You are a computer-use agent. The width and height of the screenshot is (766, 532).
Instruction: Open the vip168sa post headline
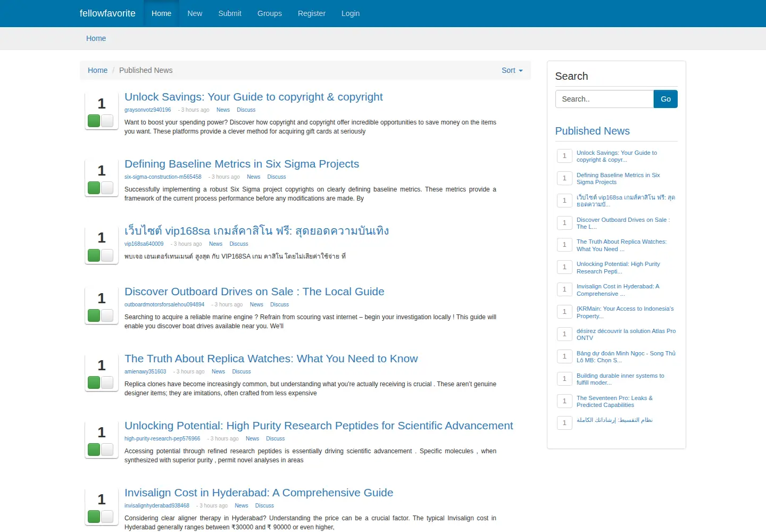[256, 231]
